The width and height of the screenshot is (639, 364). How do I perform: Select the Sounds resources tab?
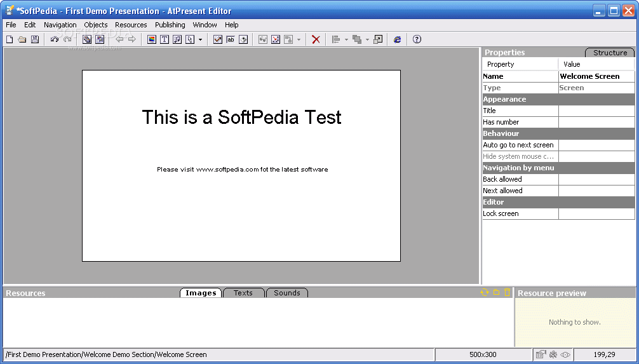(x=287, y=293)
